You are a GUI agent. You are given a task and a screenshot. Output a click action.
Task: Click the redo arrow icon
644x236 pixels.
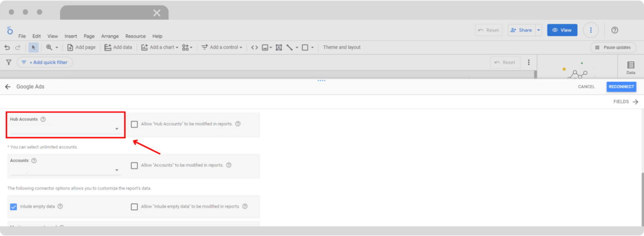[18, 48]
